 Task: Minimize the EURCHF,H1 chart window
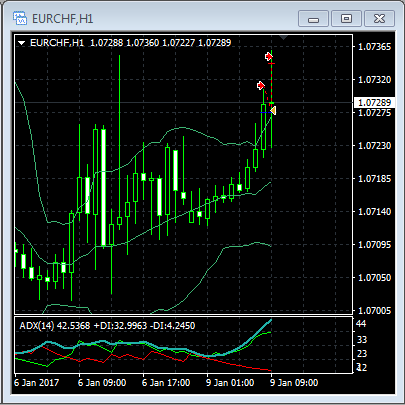coord(313,18)
